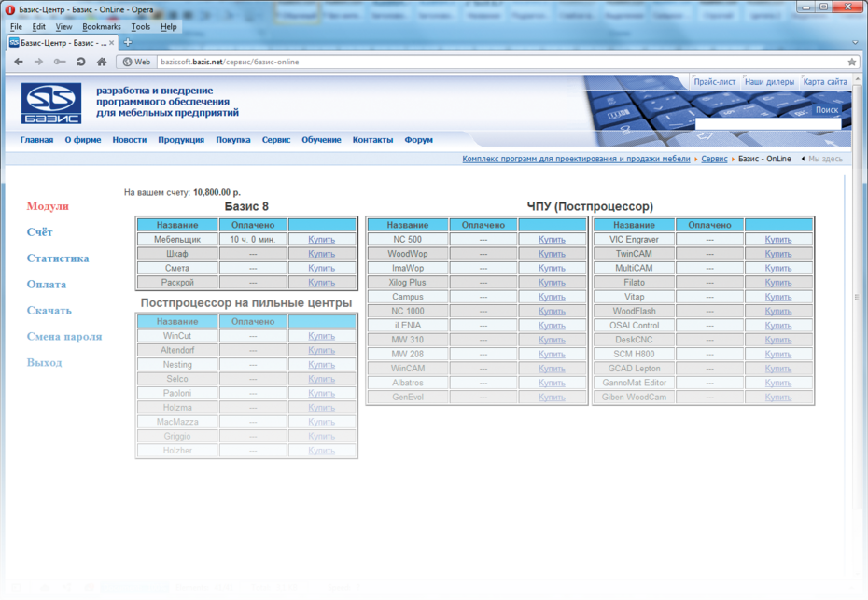Click Купить for Altendorf

[322, 350]
